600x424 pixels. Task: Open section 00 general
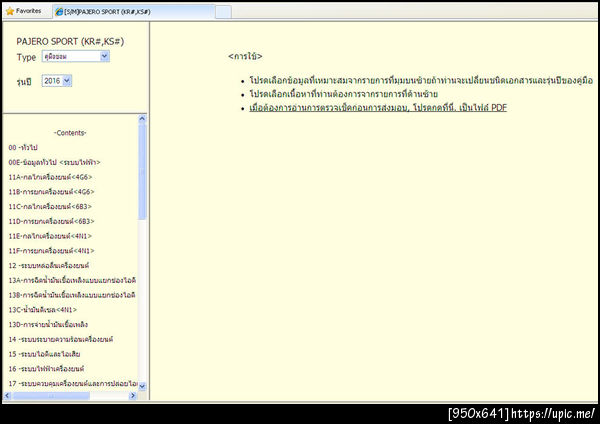(23, 147)
